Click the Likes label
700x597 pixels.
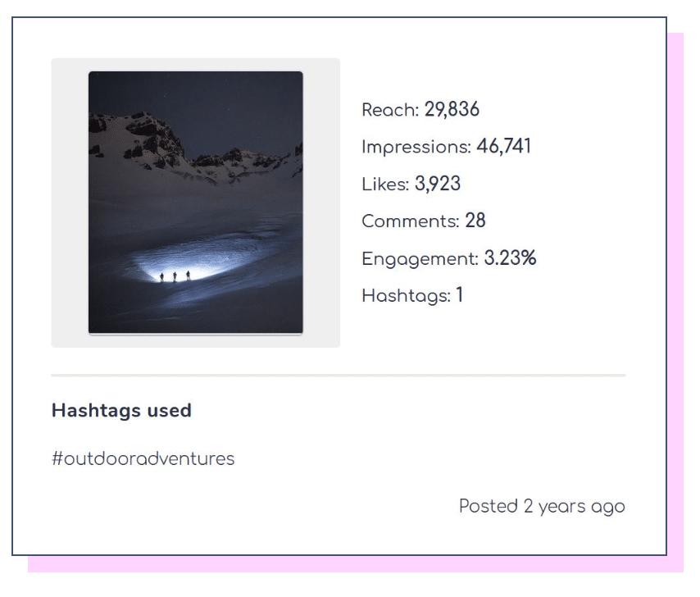coord(385,184)
